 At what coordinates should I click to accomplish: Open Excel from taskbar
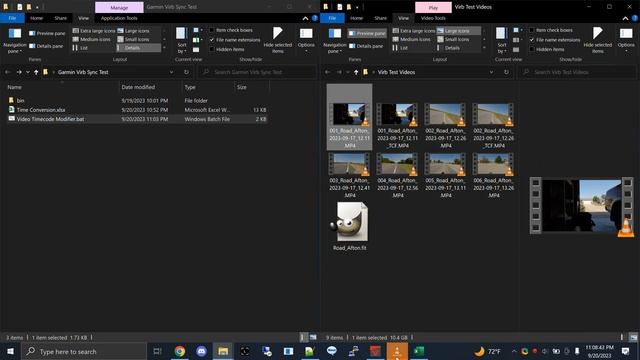pos(419,351)
